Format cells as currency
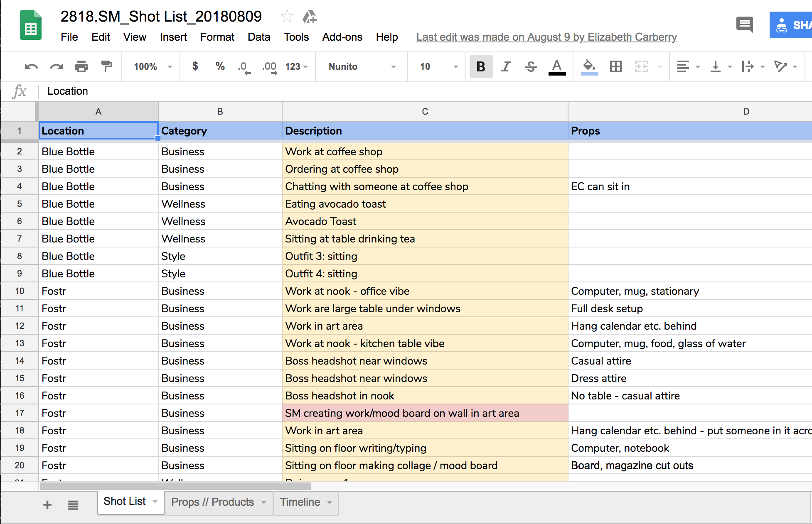Viewport: 812px width, 524px height. click(195, 66)
